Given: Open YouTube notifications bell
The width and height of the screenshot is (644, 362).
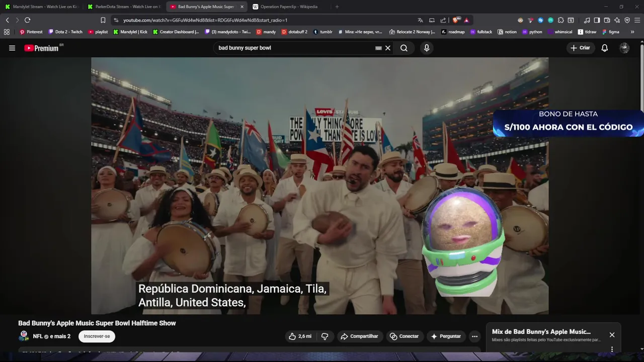Looking at the screenshot, I should coord(605,48).
